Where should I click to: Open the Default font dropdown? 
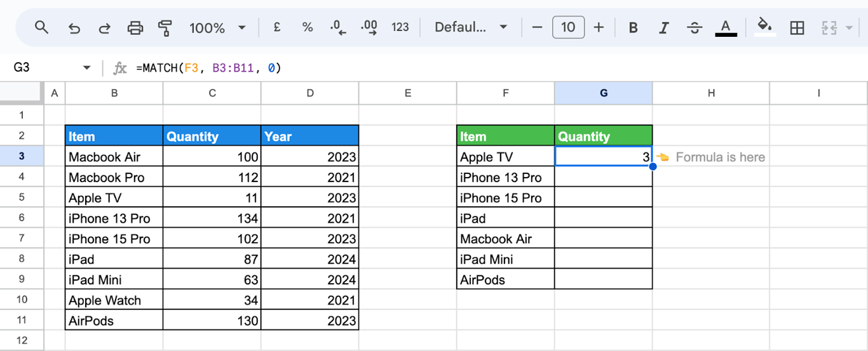coord(471,27)
